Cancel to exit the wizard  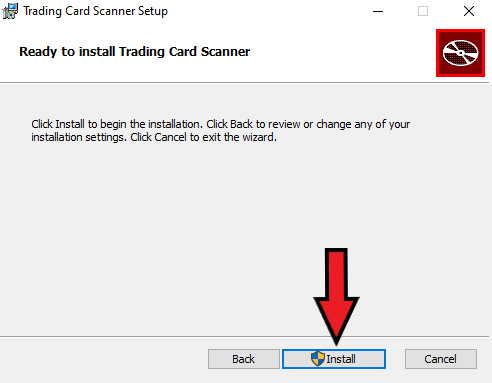click(441, 359)
